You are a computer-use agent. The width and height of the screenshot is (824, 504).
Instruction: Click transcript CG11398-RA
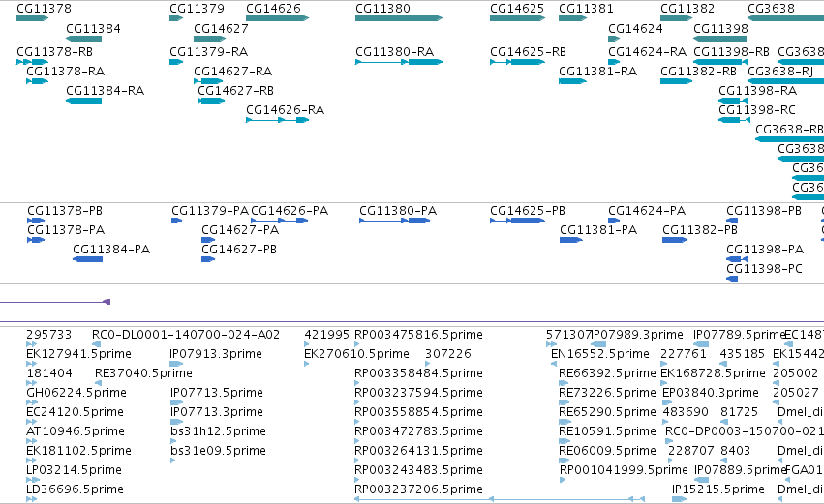coord(758,91)
